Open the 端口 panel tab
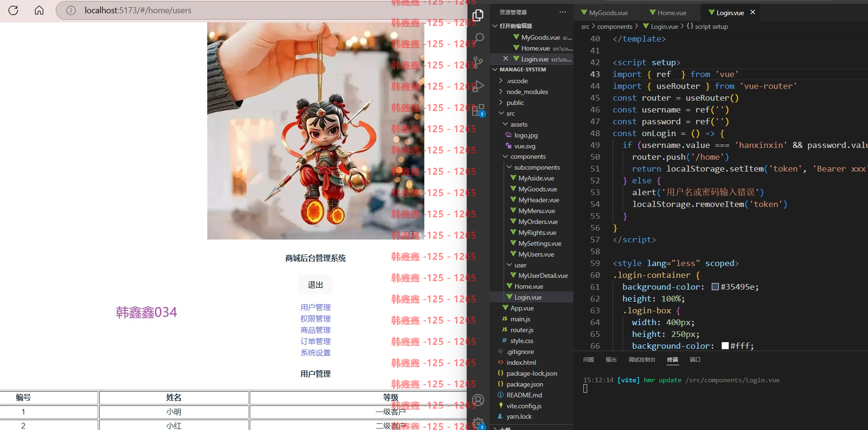The height and width of the screenshot is (430, 868). [x=695, y=360]
